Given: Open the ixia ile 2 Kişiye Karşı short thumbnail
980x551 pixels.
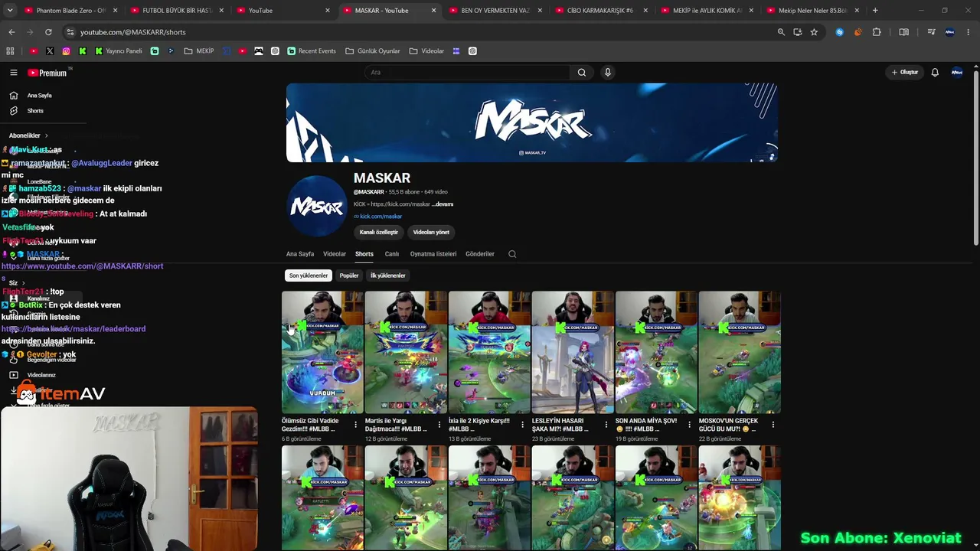Looking at the screenshot, I should click(489, 352).
